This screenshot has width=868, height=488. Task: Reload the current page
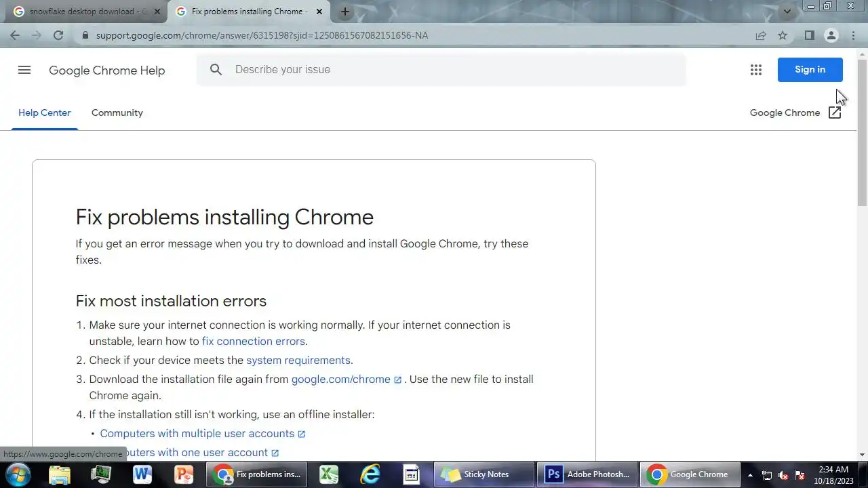pos(58,35)
